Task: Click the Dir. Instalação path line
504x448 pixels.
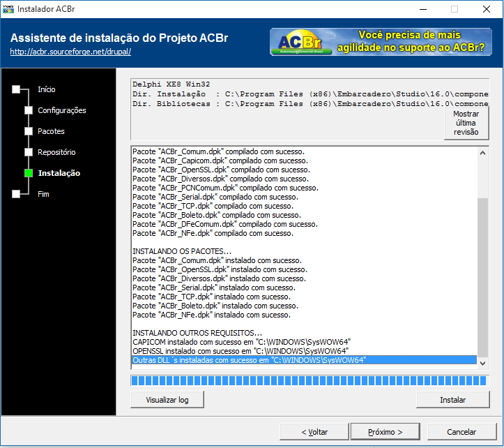Action: (x=310, y=94)
